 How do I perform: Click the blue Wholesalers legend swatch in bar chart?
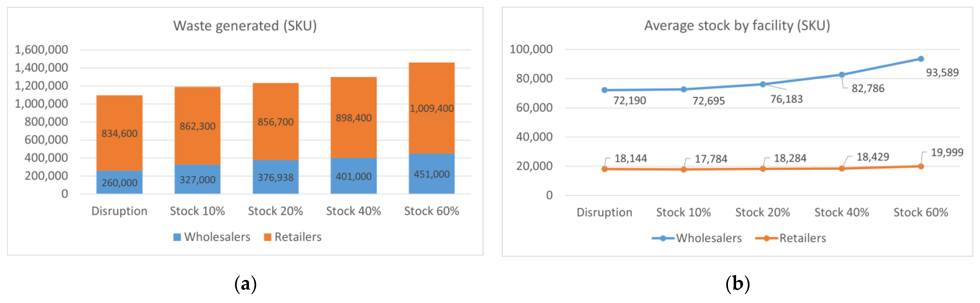(177, 237)
